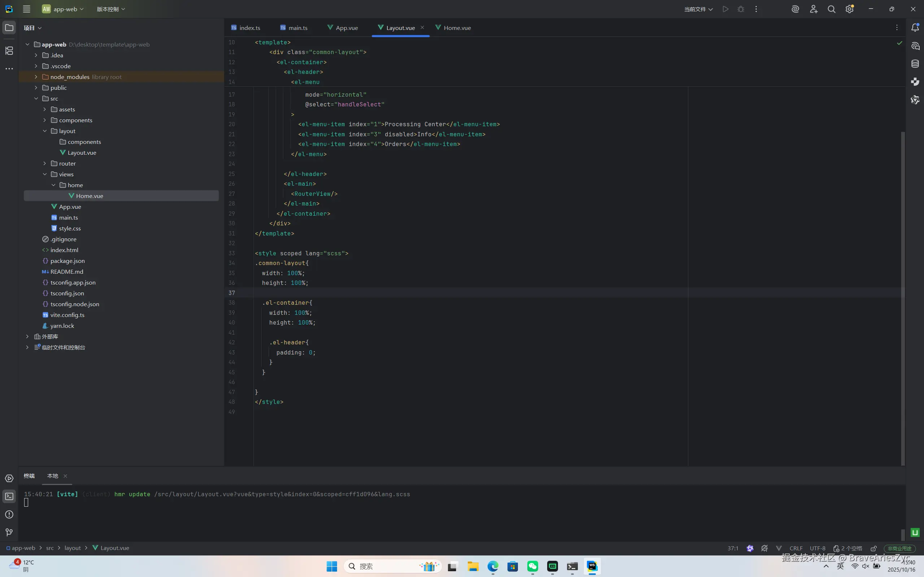Click the Notifications bell icon
Screen dimensions: 924x577
click(915, 27)
